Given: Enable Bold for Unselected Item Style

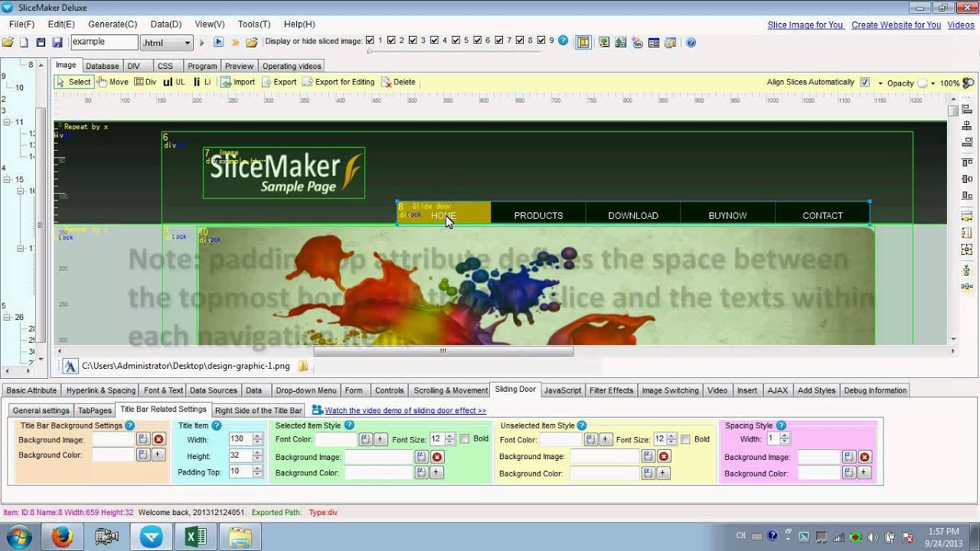Looking at the screenshot, I should pos(685,439).
